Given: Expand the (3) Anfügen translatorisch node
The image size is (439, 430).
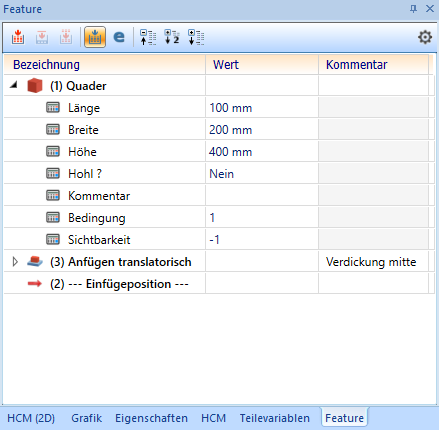Looking at the screenshot, I should tap(15, 262).
